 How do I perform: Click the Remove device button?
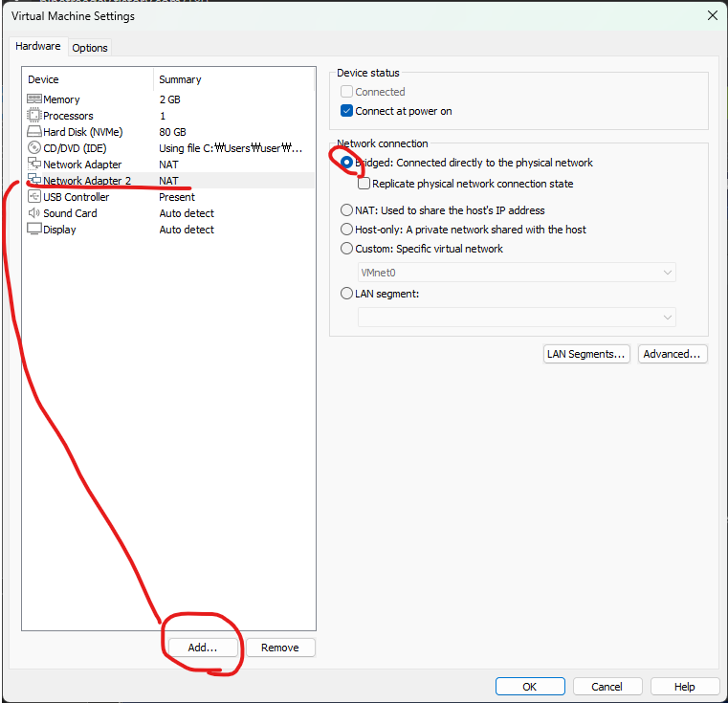click(280, 648)
